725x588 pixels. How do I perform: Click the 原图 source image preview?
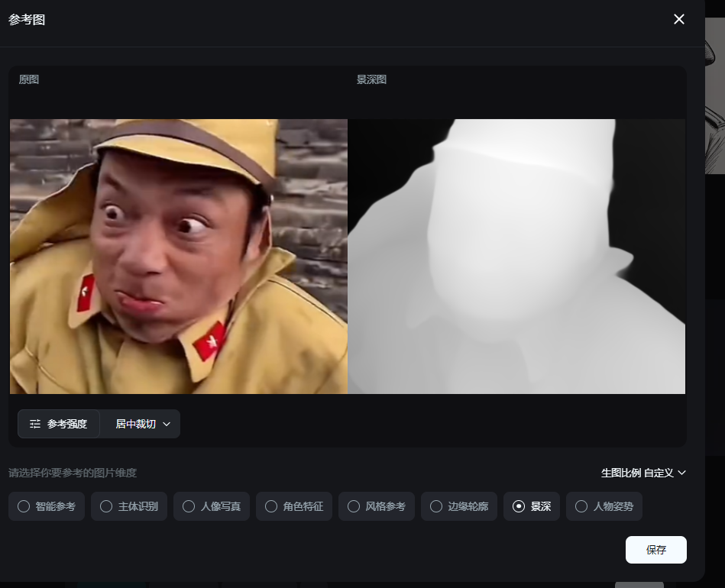pyautogui.click(x=179, y=257)
